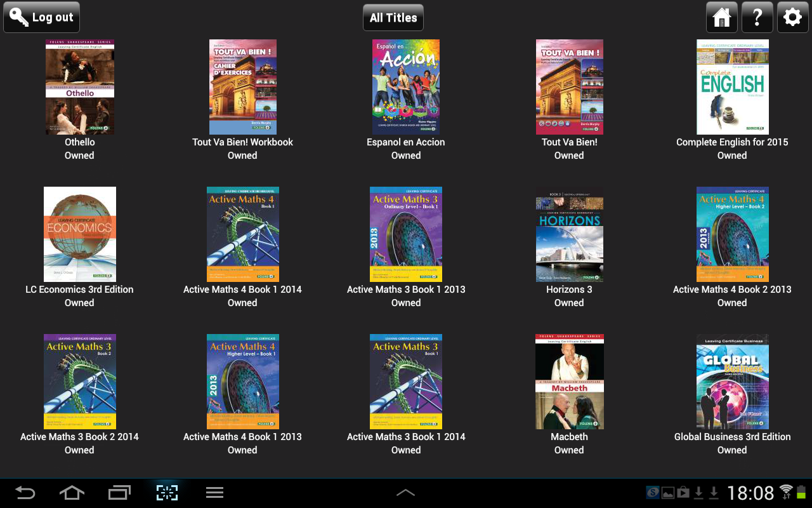The width and height of the screenshot is (812, 508).
Task: Select the "Espanol en Accion" title text
Action: (x=406, y=142)
